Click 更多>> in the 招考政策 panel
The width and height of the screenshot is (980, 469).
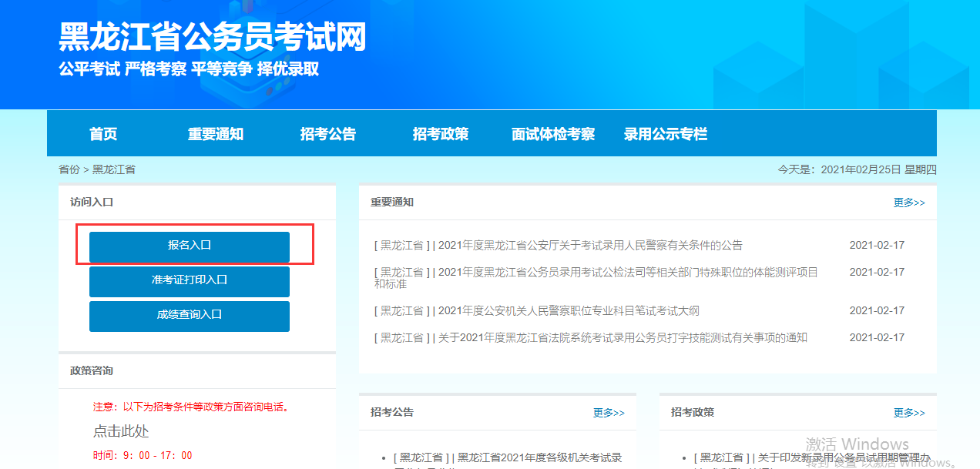[x=908, y=412]
